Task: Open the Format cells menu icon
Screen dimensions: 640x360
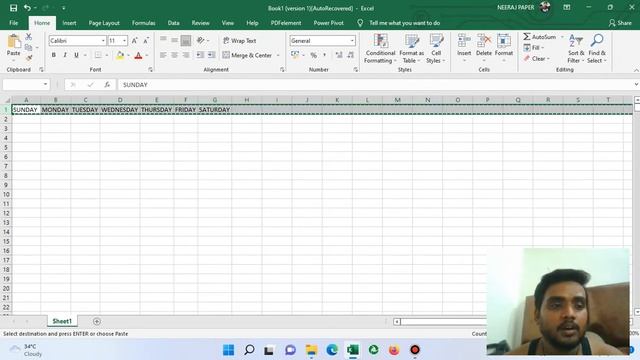Action: [504, 41]
